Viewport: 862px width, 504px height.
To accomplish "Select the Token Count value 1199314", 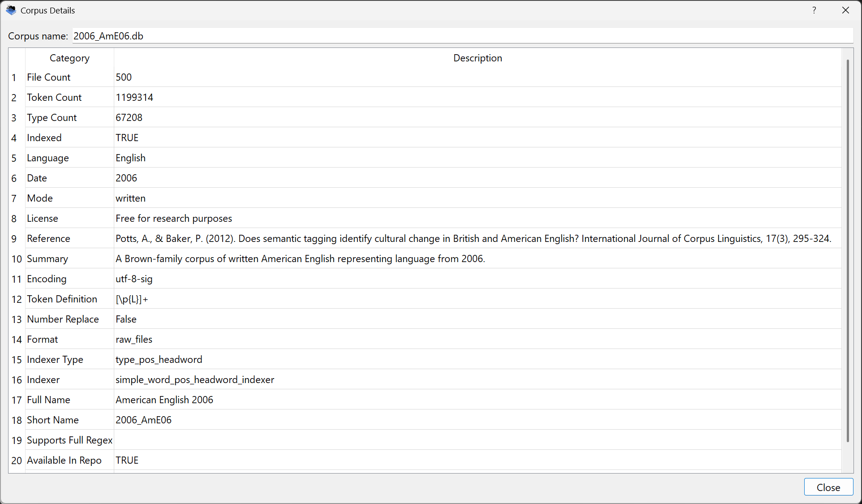I will [x=134, y=98].
